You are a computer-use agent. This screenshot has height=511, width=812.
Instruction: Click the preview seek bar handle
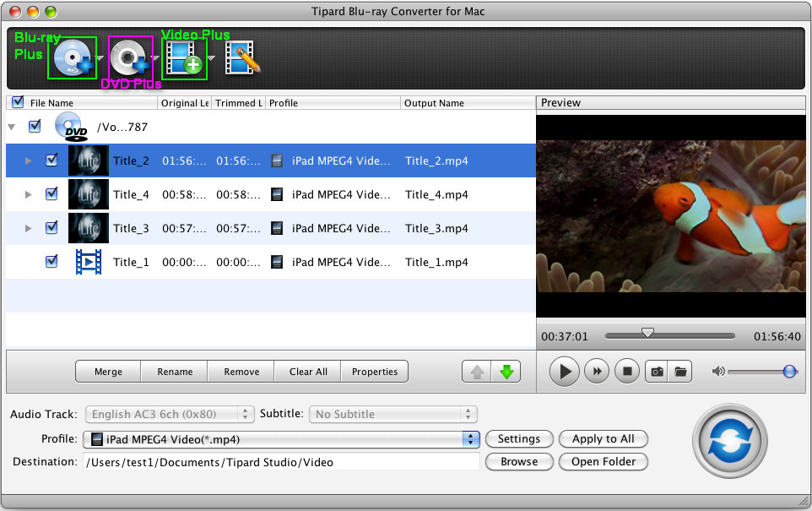point(647,332)
